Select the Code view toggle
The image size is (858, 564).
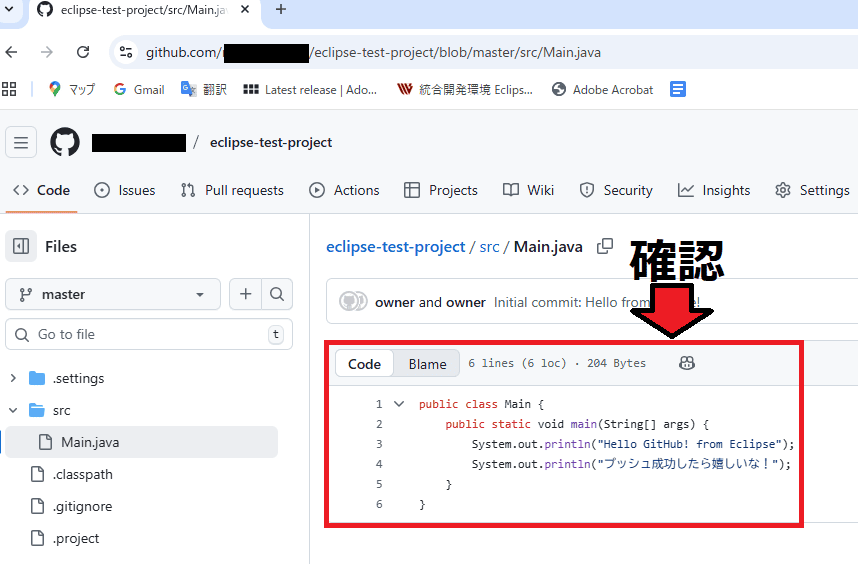click(364, 364)
